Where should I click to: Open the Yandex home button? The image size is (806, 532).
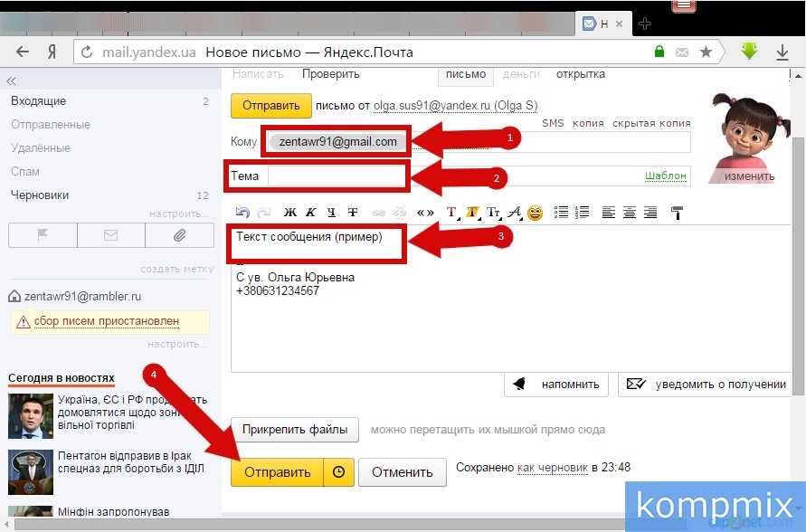[x=52, y=52]
